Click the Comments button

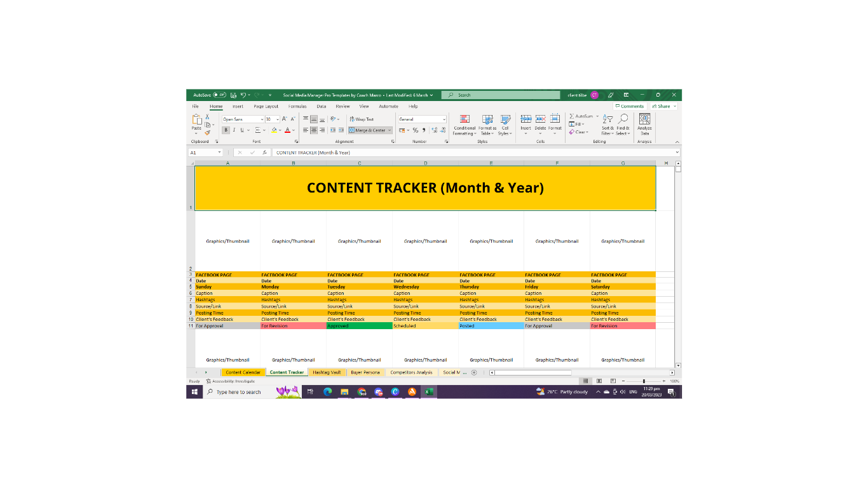630,106
